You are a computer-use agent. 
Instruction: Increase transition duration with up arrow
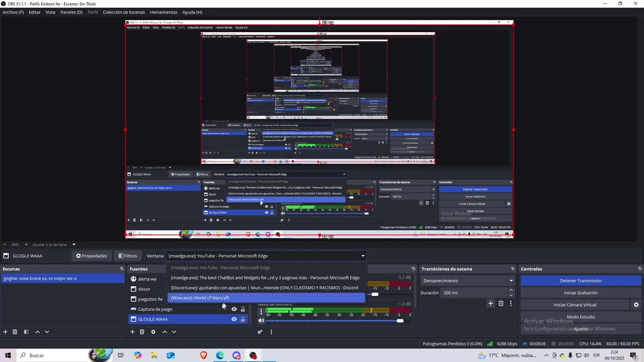(511, 290)
